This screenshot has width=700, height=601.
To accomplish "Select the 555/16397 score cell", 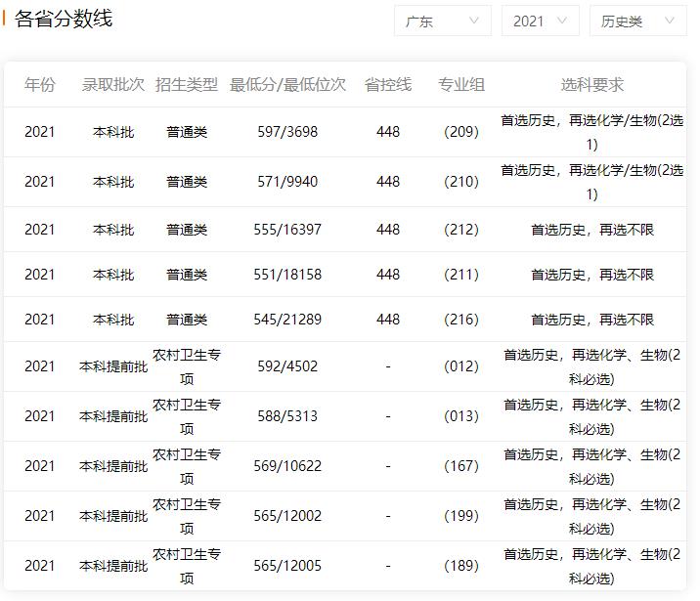I will click(x=287, y=230).
